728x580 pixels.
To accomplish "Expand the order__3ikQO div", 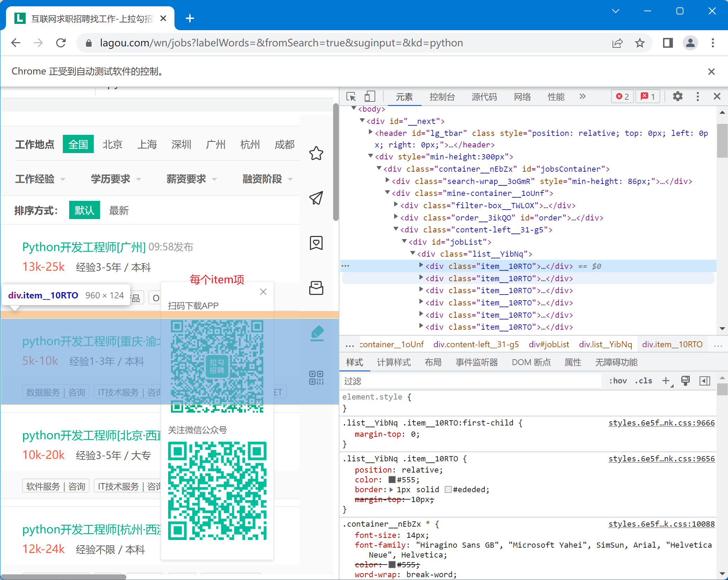I will pos(396,217).
